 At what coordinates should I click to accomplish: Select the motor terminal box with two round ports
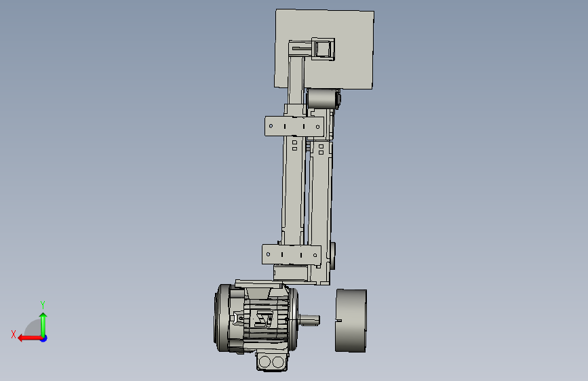click(x=272, y=362)
